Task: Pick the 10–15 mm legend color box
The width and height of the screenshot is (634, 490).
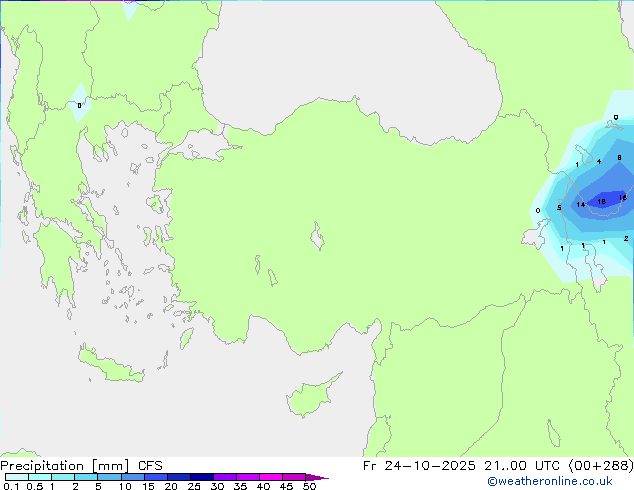Action: [x=132, y=477]
